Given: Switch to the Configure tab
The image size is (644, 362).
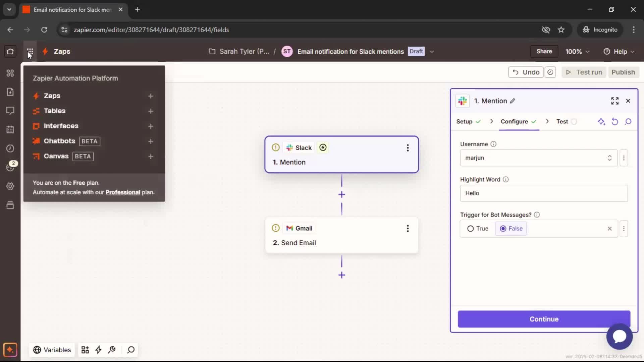Looking at the screenshot, I should 519,122.
